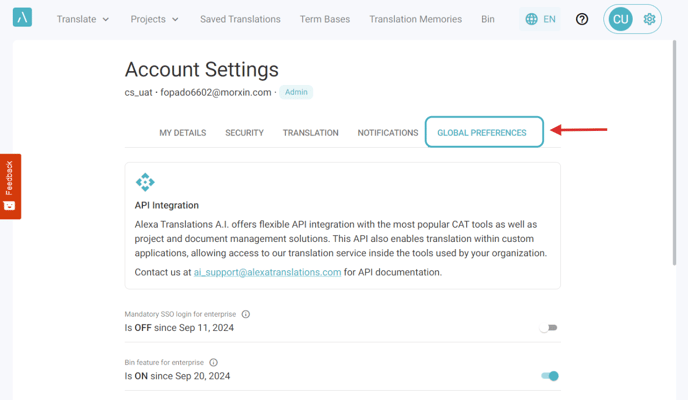Screen dimensions: 688x400
Task: Open the help question mark icon
Action: tap(582, 19)
